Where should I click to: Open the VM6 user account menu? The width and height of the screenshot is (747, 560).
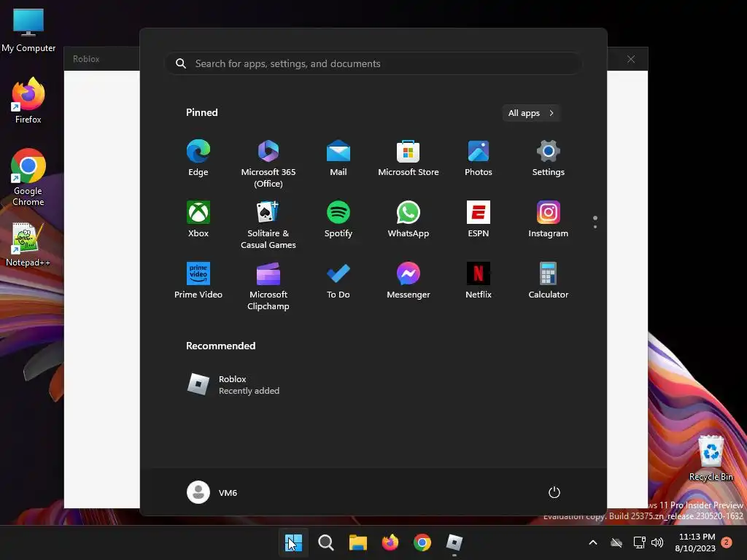point(212,492)
